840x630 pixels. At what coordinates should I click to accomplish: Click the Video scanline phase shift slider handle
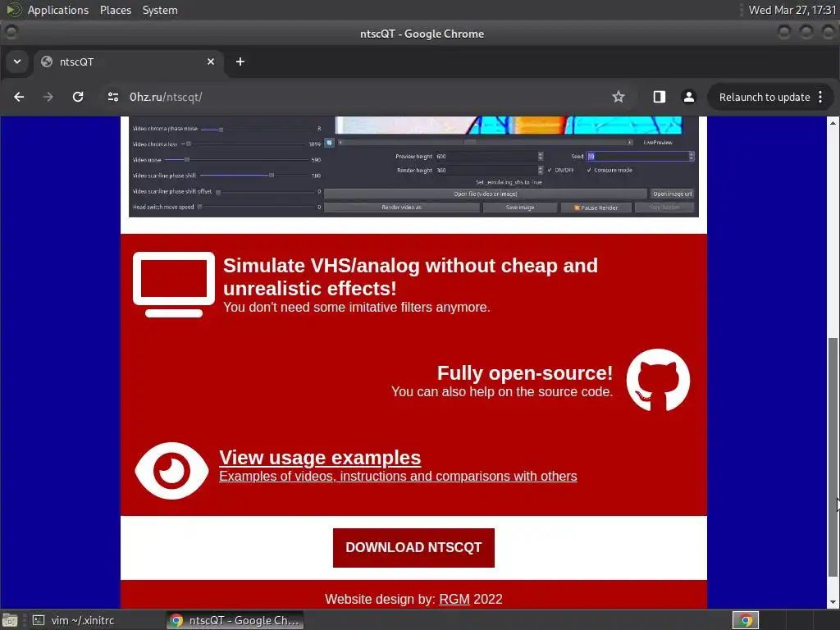pyautogui.click(x=272, y=176)
